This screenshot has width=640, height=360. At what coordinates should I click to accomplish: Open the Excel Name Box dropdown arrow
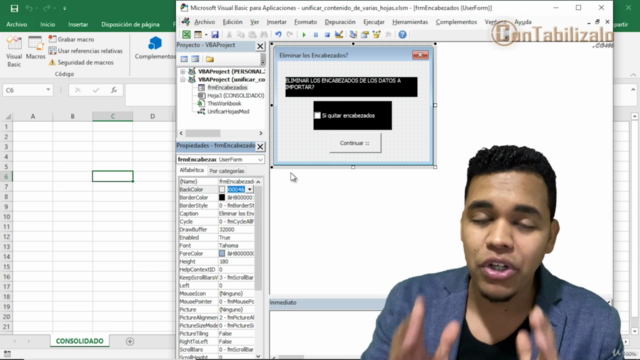pyautogui.click(x=48, y=90)
